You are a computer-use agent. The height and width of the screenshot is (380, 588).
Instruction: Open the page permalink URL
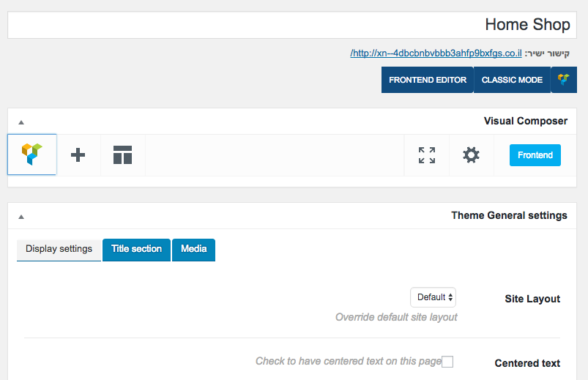[x=436, y=53]
